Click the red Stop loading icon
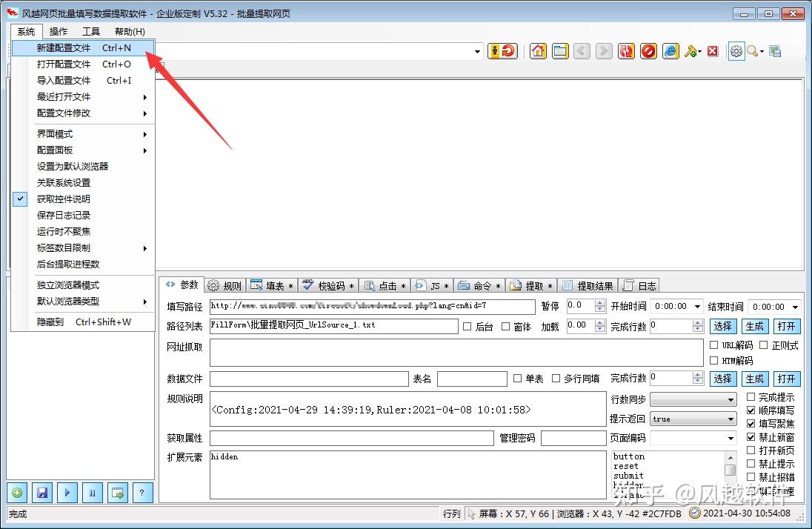The width and height of the screenshot is (812, 529). pyautogui.click(x=650, y=51)
